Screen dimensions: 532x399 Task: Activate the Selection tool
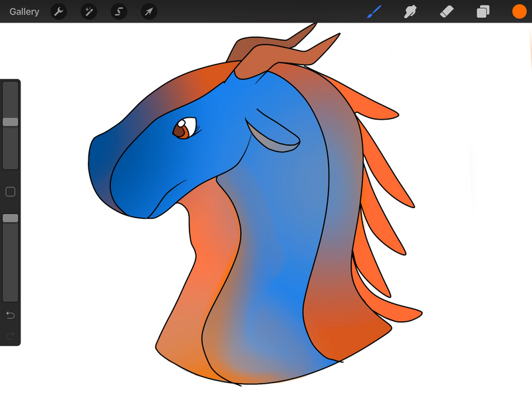pos(119,11)
